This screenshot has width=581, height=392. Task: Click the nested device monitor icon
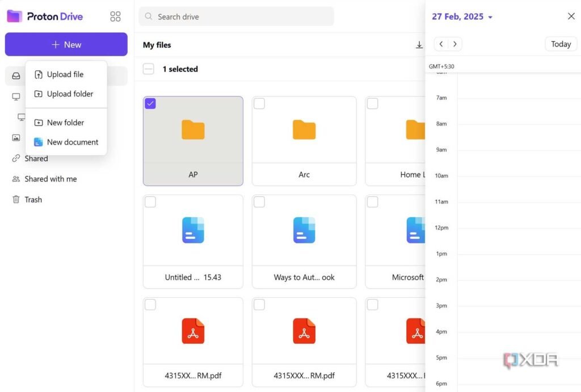pyautogui.click(x=22, y=117)
